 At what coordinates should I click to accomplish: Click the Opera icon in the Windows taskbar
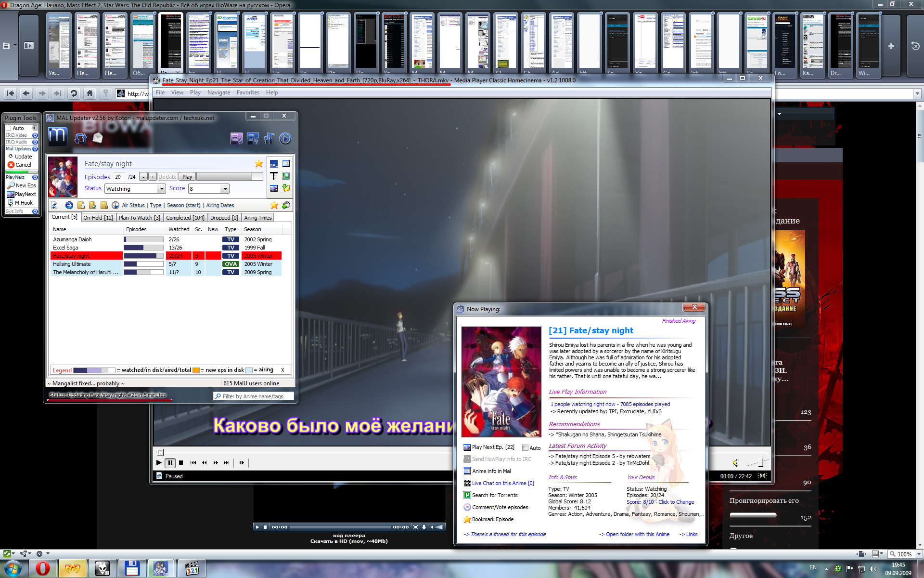pyautogui.click(x=43, y=568)
